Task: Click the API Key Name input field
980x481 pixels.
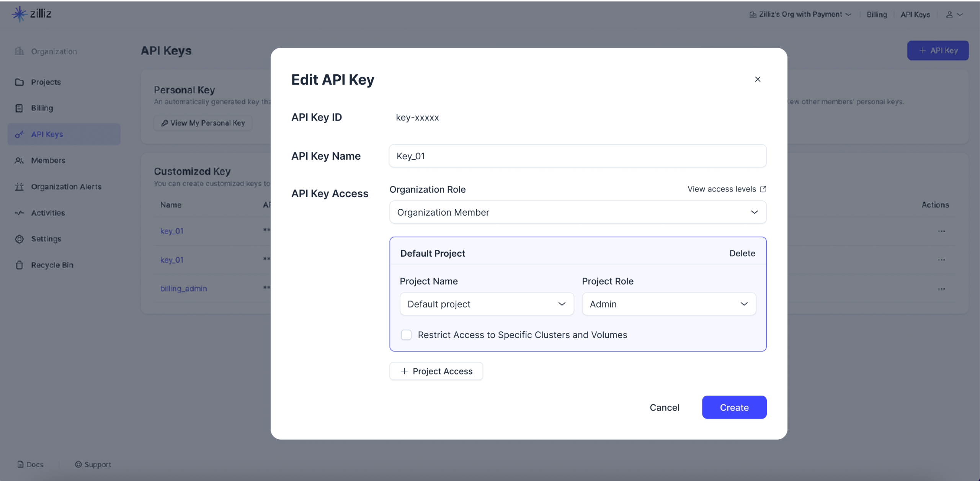Action: (578, 156)
